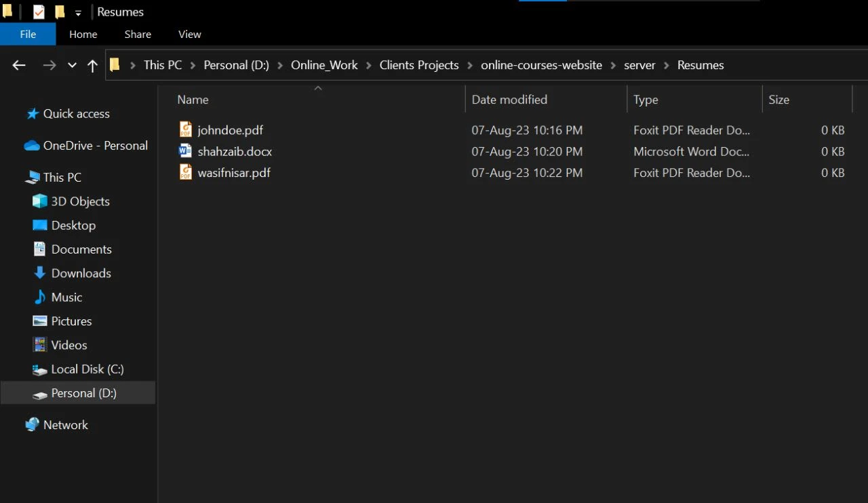The width and height of the screenshot is (868, 503).
Task: Open Documents label in sidebar
Action: pos(81,249)
